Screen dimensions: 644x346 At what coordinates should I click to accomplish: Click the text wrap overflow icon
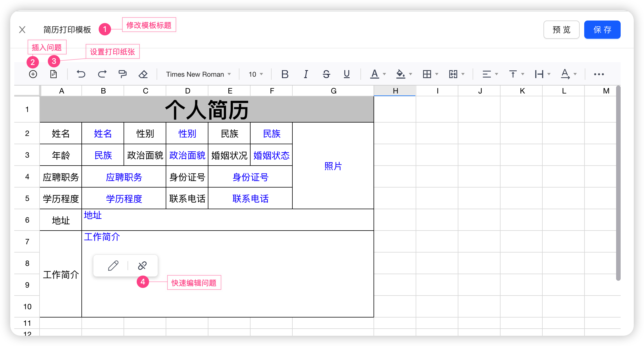539,74
